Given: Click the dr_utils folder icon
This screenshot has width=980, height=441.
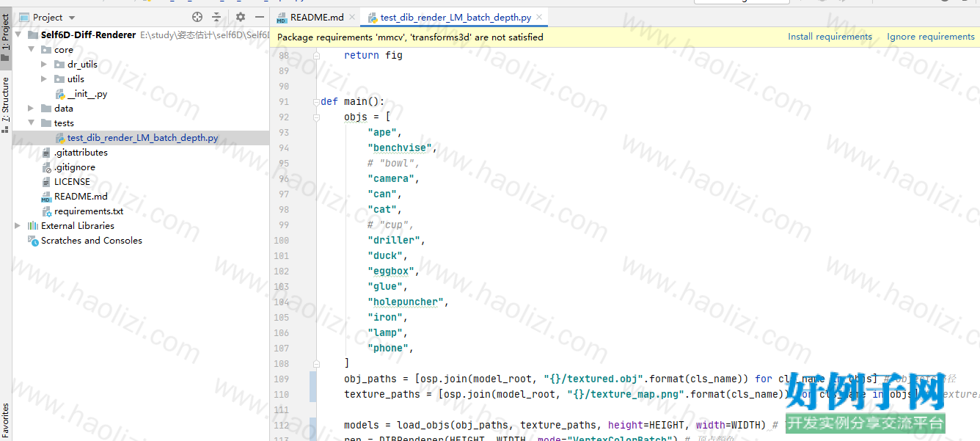Looking at the screenshot, I should pos(59,65).
